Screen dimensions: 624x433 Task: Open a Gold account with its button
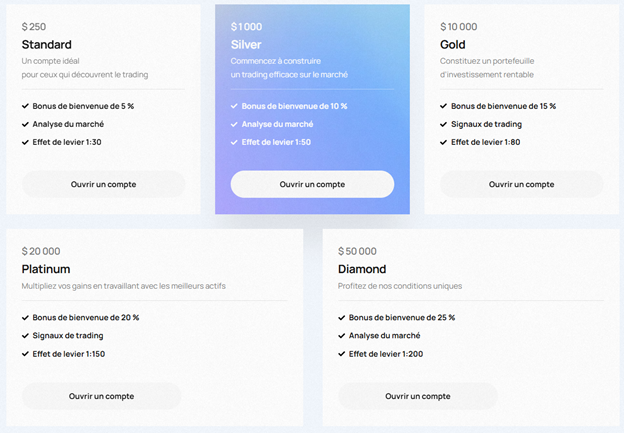(x=521, y=184)
